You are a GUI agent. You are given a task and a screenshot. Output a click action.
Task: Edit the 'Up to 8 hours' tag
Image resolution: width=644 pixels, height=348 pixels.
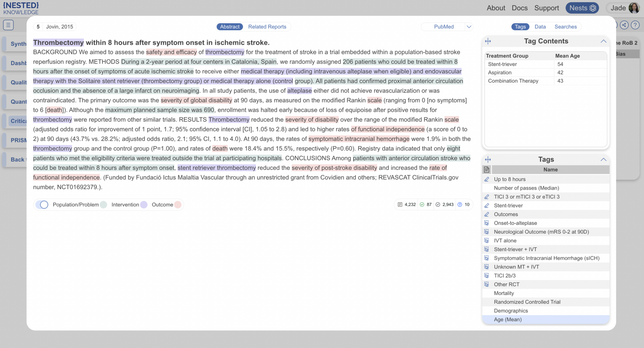pyautogui.click(x=486, y=179)
